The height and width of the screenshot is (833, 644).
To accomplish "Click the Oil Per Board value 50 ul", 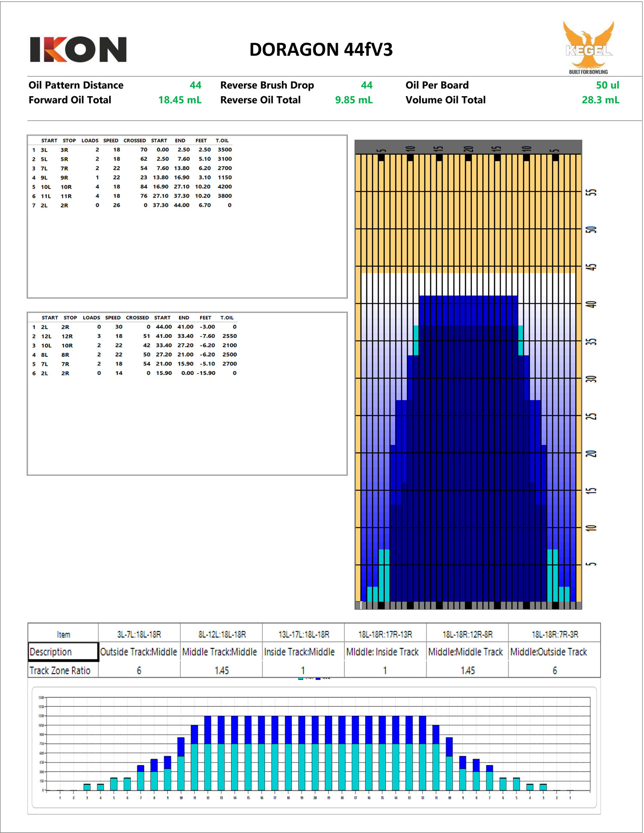I will click(608, 85).
